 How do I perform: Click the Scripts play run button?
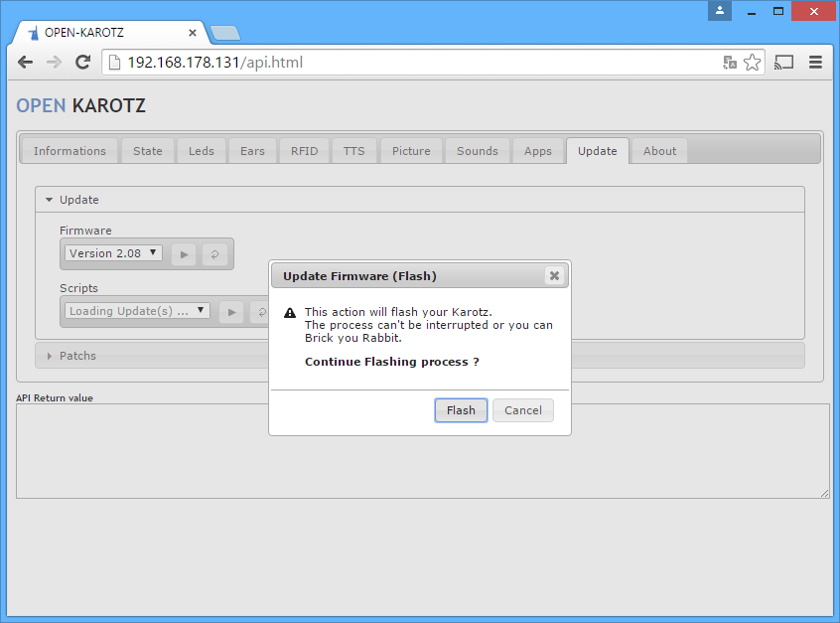[x=231, y=312]
